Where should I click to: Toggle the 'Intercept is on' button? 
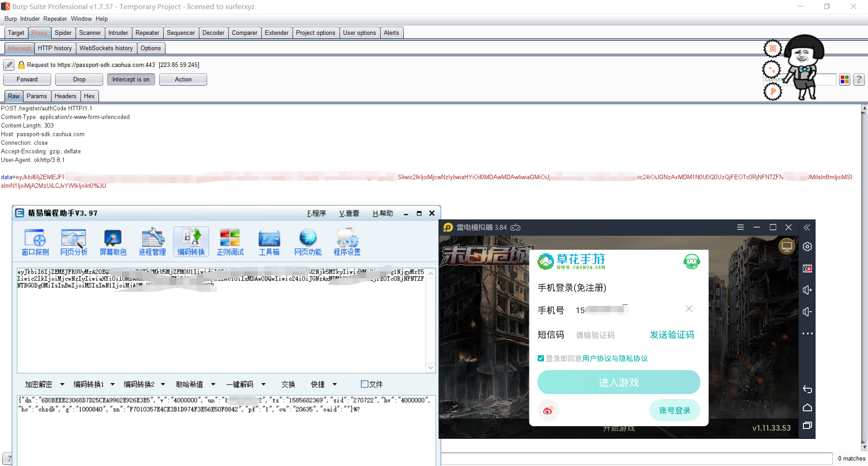pos(131,80)
